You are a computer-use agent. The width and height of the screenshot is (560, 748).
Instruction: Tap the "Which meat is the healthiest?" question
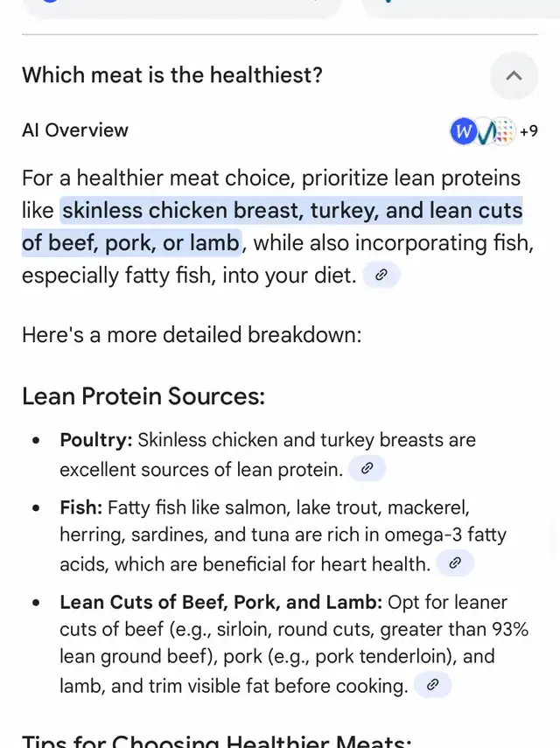(x=172, y=75)
